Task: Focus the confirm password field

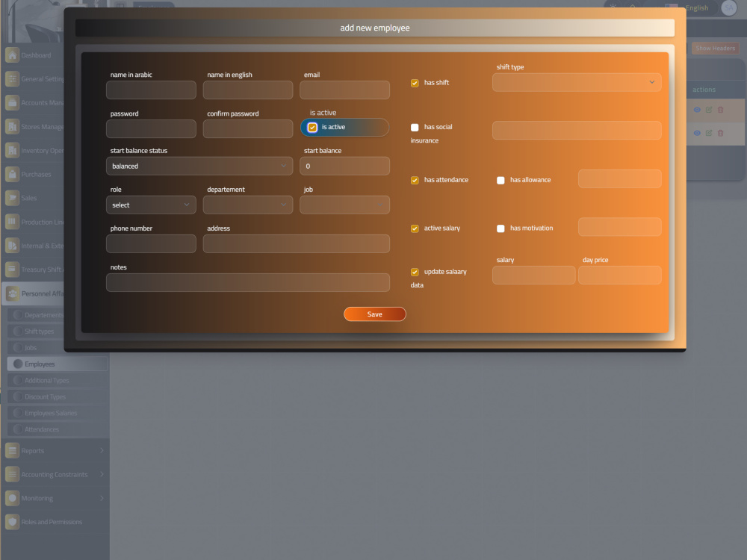Action: (248, 129)
